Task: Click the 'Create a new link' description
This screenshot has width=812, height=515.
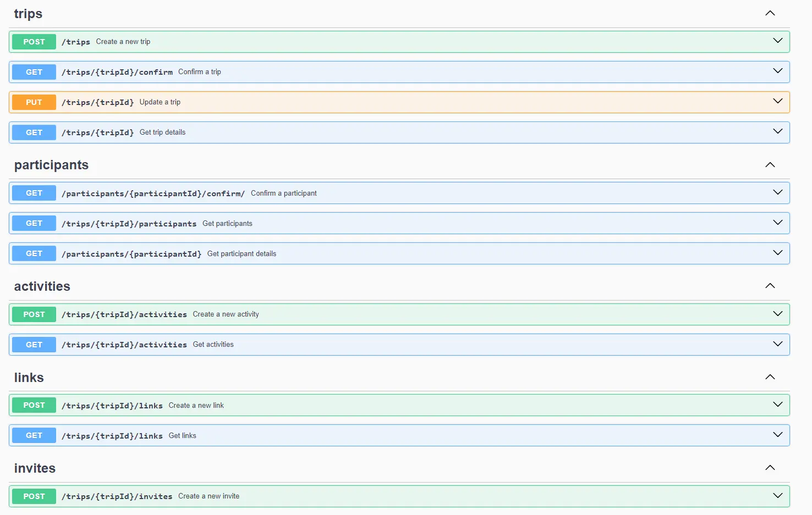Action: [196, 406]
